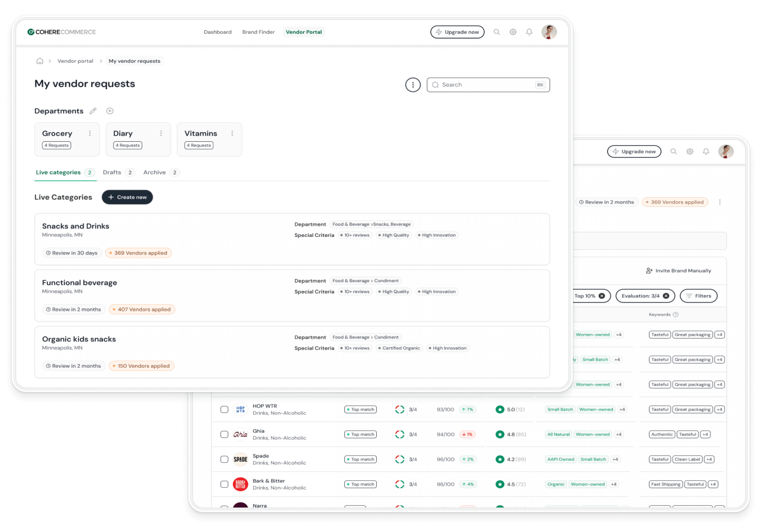Open Grocery department options menu
Viewport: 765px width, 532px height.
click(x=90, y=133)
